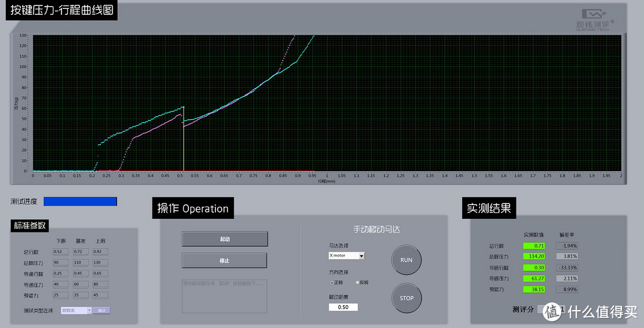Click 预紧力 baseline field 35

[80, 295]
